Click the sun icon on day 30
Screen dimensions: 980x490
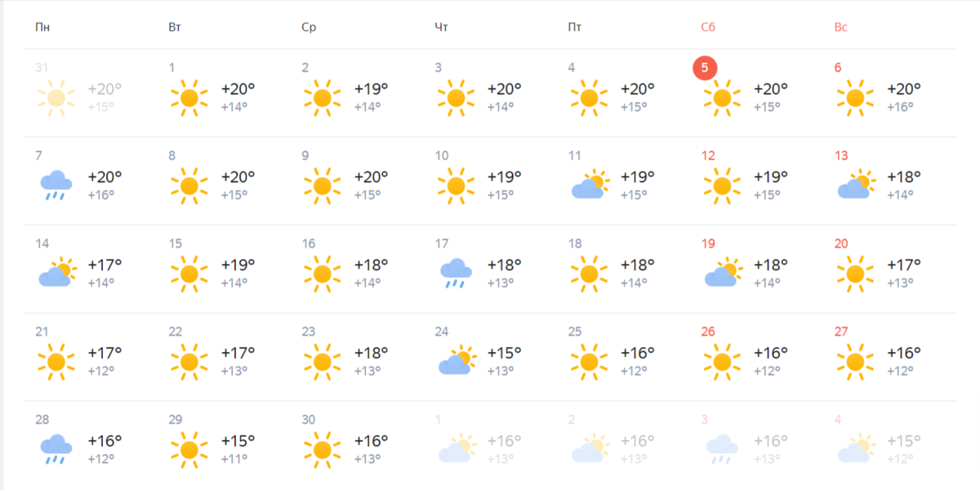(323, 449)
